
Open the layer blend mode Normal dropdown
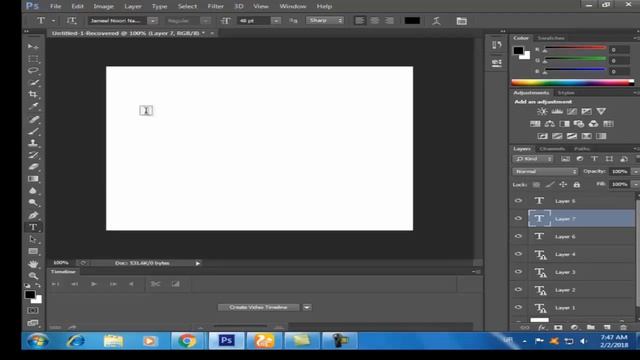545,171
